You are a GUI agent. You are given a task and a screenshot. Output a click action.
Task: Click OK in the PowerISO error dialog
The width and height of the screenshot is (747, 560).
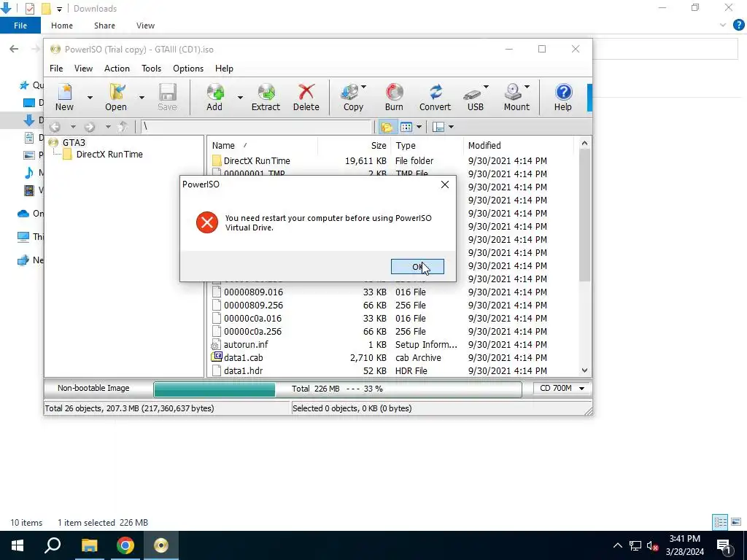tap(417, 267)
